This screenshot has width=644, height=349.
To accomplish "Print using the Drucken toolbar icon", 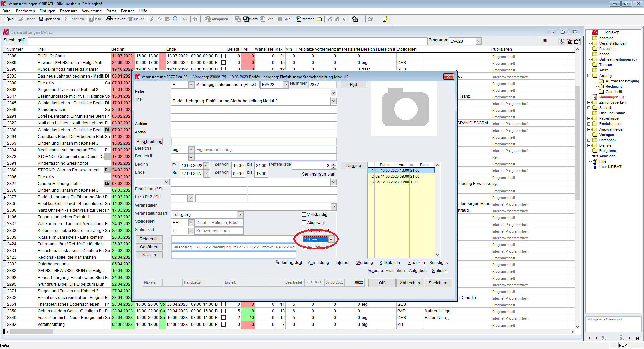I will click(116, 19).
